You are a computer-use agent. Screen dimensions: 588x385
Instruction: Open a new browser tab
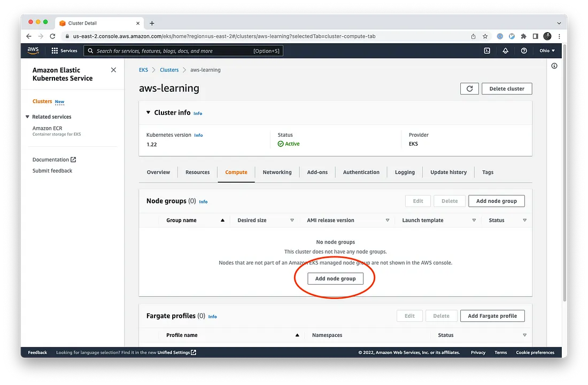tap(152, 23)
